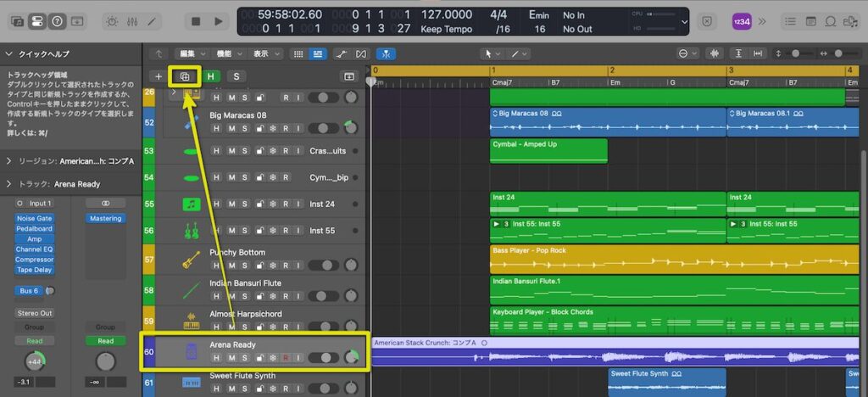Open the Toolbar toggle icon
This screenshot has width=868, height=397.
pyautogui.click(x=75, y=21)
